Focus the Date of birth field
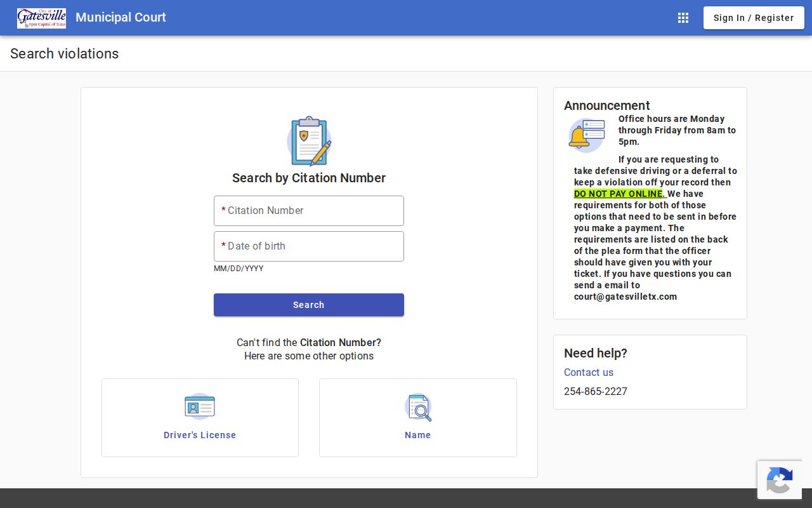 point(309,246)
